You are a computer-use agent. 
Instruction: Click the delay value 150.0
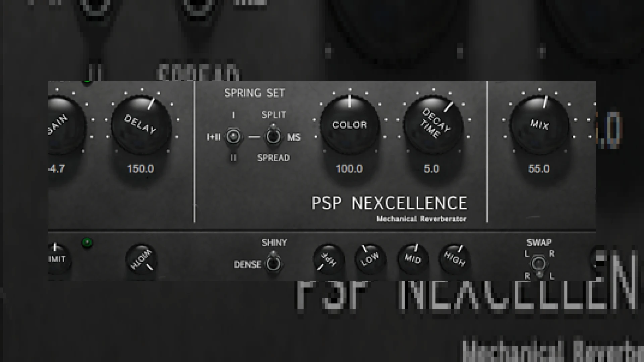(141, 169)
